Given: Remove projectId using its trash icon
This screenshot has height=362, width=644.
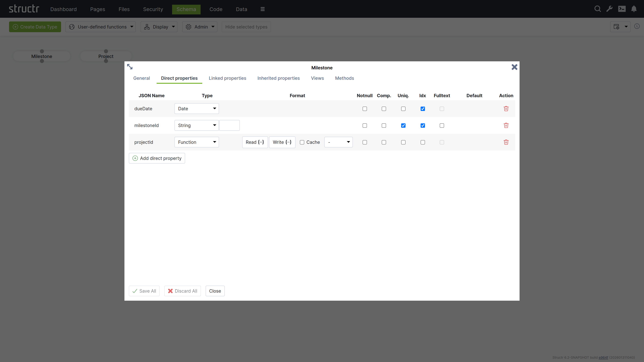Looking at the screenshot, I should tap(506, 142).
